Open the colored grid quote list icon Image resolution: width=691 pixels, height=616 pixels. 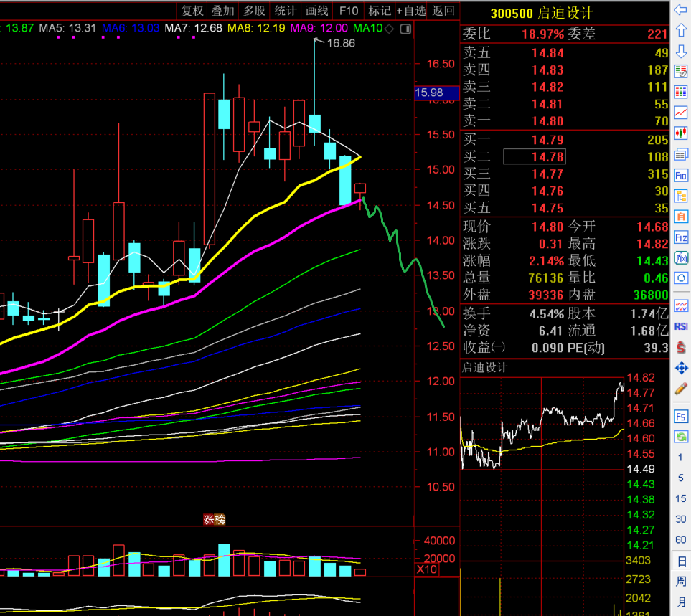tap(681, 92)
